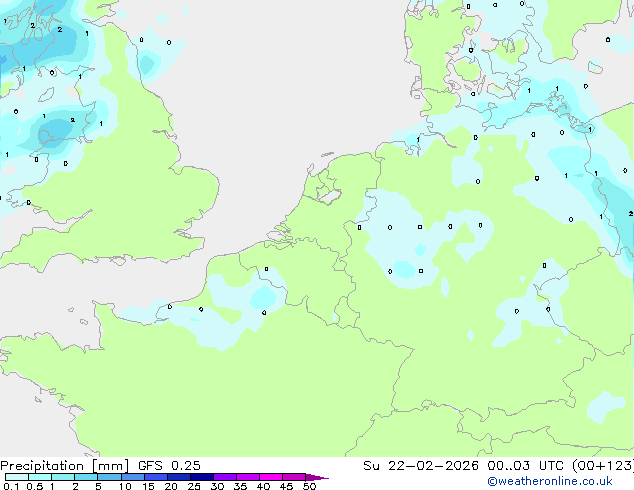Pick the 45–50 mm legend swatch
Screen dimensions: 634x490
click(x=294, y=477)
